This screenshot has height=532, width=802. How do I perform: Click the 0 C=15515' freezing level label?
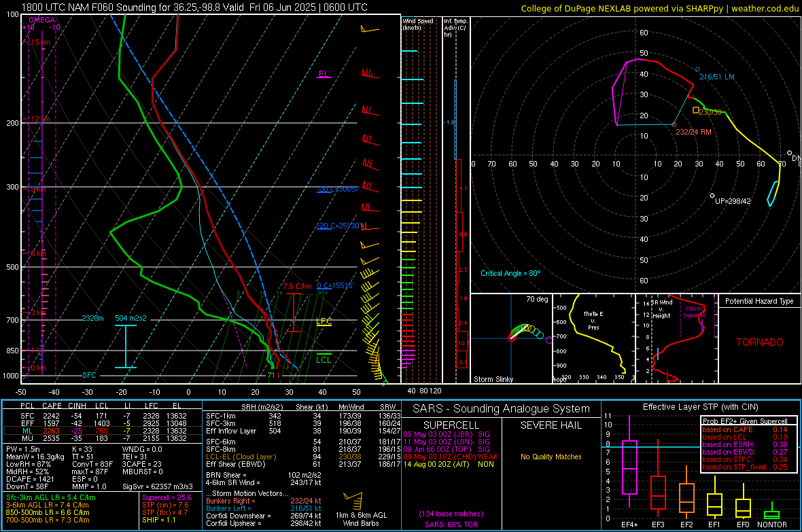[335, 285]
